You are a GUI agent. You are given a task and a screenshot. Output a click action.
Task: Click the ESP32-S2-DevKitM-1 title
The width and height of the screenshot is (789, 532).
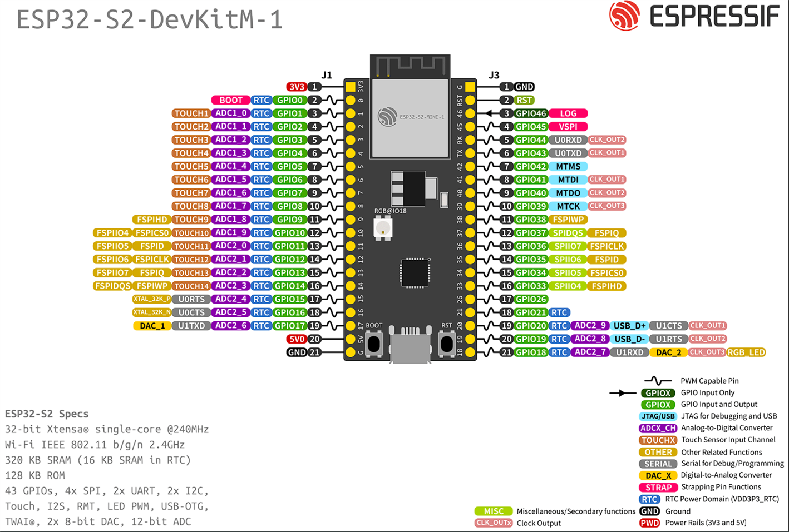150,20
